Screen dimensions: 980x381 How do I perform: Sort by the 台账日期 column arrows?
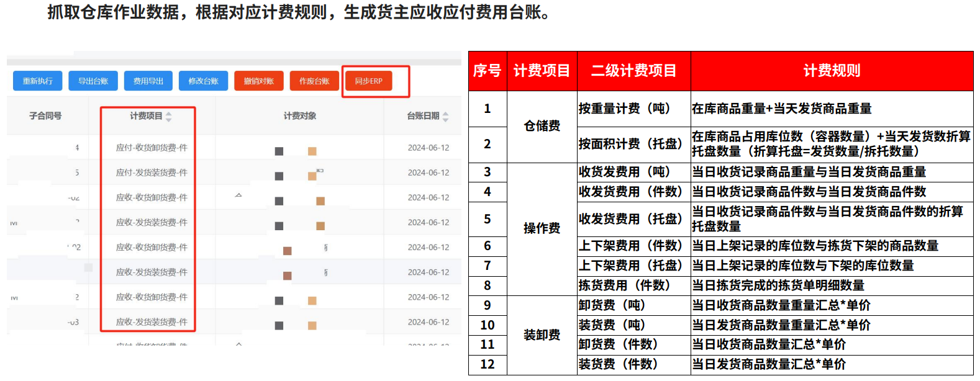tap(445, 117)
